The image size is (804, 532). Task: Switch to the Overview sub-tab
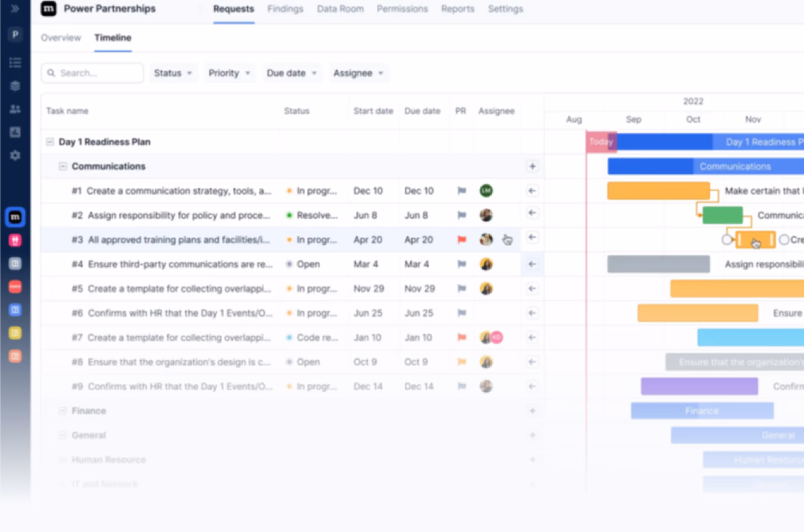[x=61, y=38]
